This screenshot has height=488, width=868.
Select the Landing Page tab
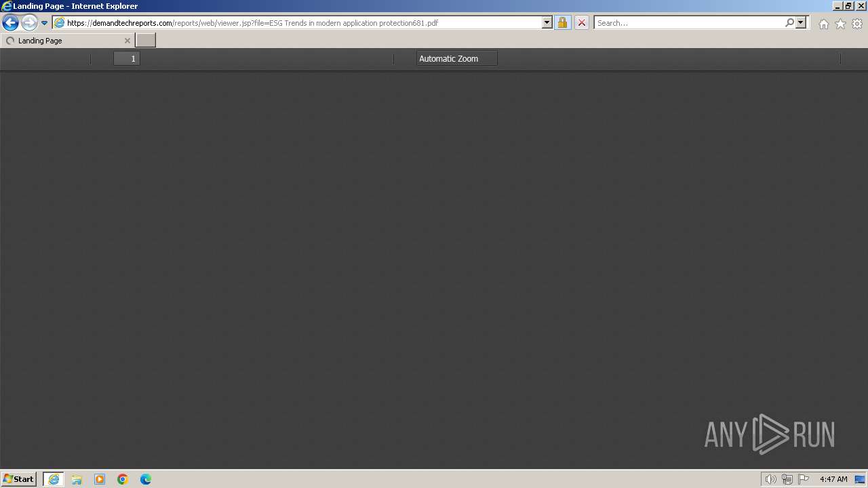[68, 41]
